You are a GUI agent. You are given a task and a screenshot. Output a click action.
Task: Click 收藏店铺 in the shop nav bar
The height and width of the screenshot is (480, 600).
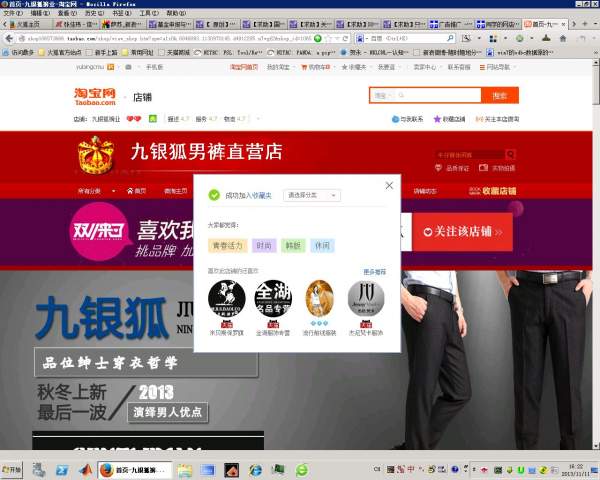pyautogui.click(x=493, y=191)
